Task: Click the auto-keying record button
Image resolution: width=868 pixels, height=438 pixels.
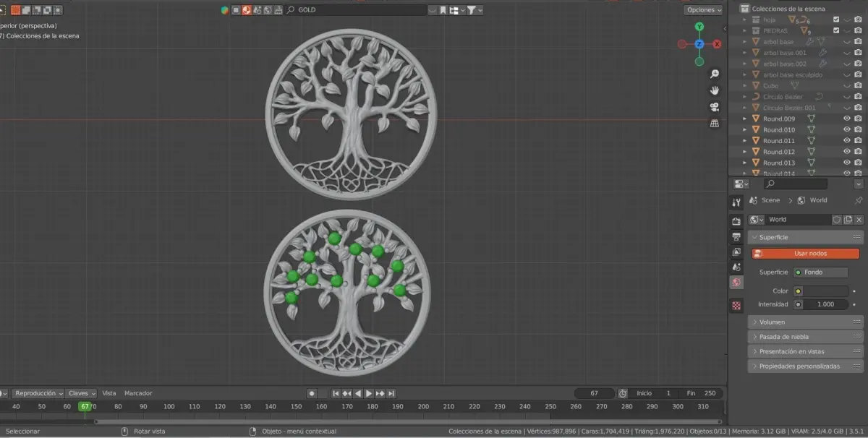Action: tap(312, 393)
